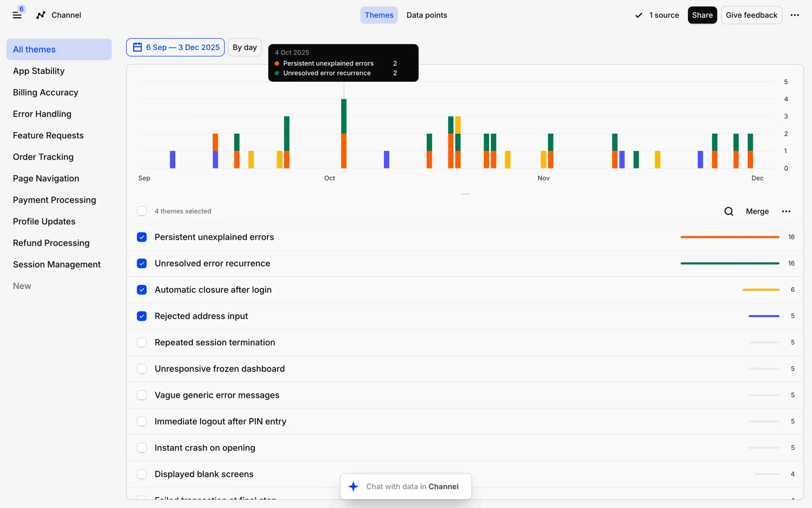This screenshot has height=508, width=812.
Task: Click sparkle icon in chat bar
Action: click(x=353, y=486)
